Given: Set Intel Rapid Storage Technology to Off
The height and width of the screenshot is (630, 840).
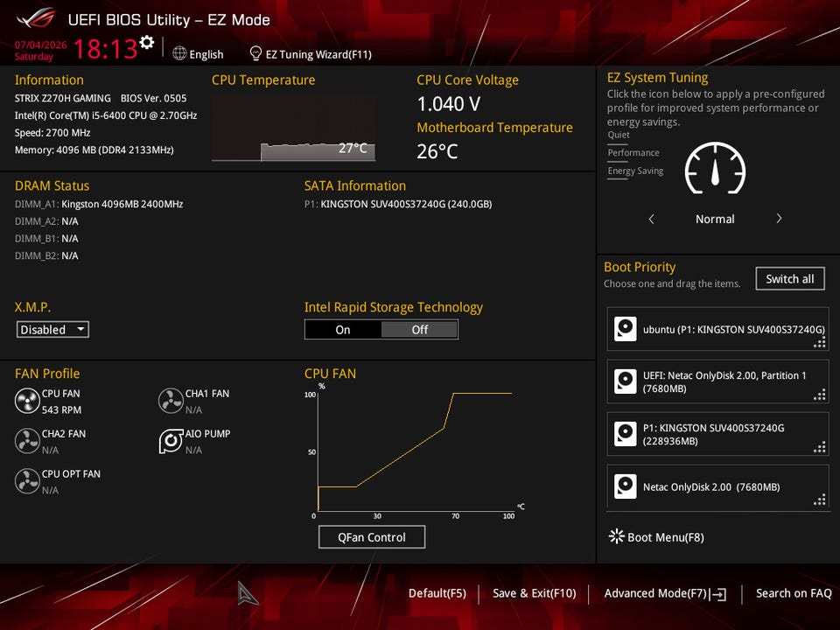Looking at the screenshot, I should coord(419,330).
